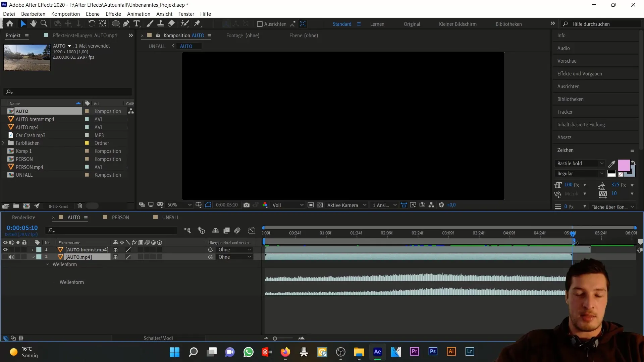
Task: Switch to Renderliste tab
Action: tap(23, 218)
